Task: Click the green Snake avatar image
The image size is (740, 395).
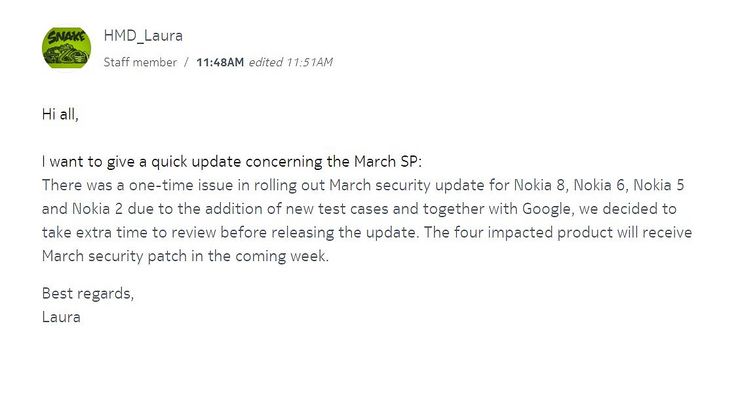Action: (67, 48)
